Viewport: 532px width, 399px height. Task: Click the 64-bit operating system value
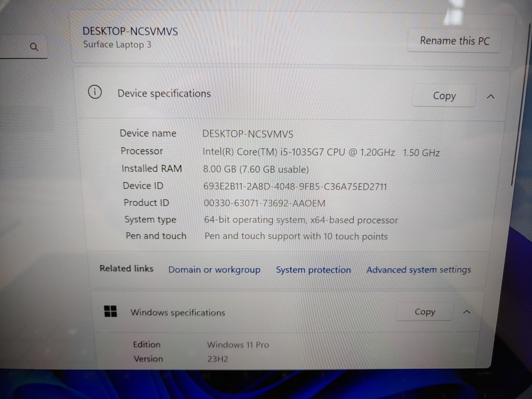[301, 220]
